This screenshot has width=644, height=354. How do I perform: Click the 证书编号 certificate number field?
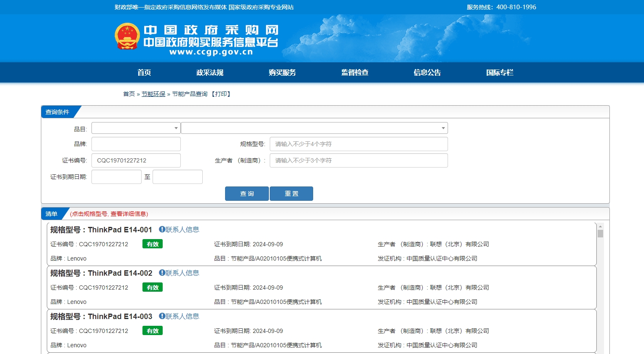[136, 160]
